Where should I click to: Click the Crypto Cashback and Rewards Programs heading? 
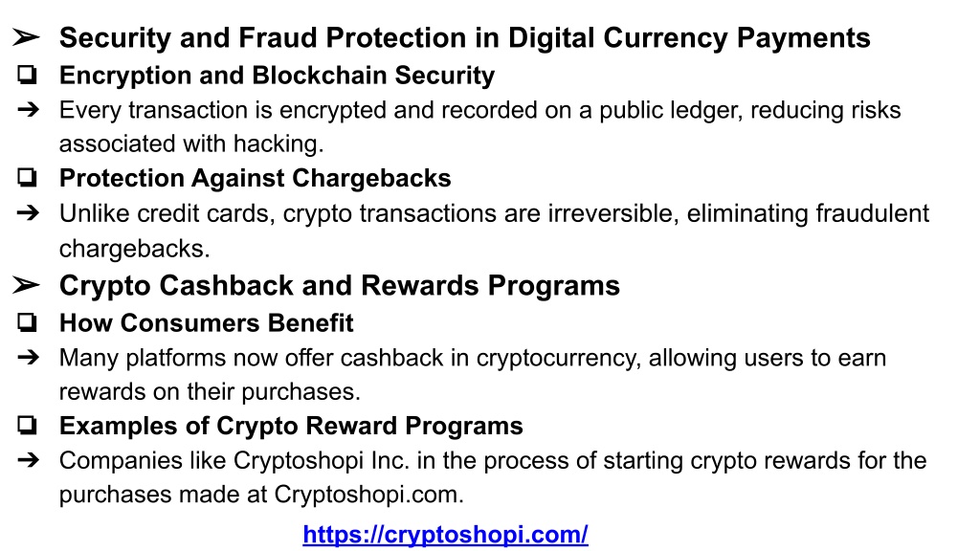point(340,286)
